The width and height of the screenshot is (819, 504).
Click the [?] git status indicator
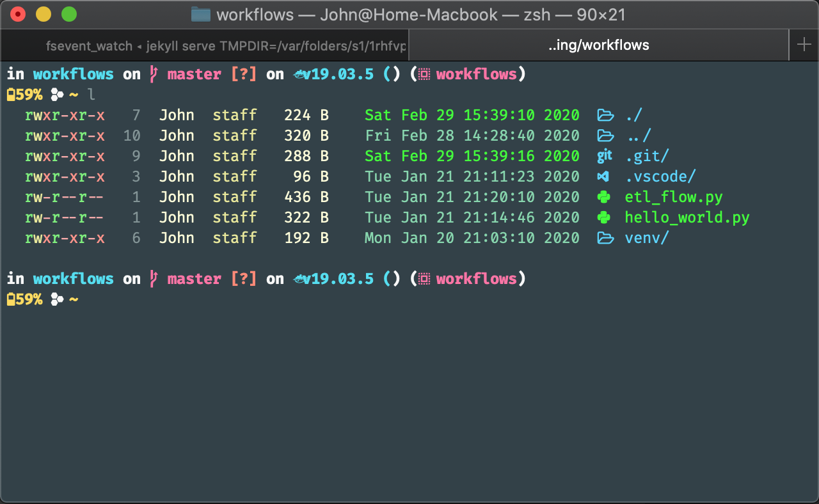point(244,74)
